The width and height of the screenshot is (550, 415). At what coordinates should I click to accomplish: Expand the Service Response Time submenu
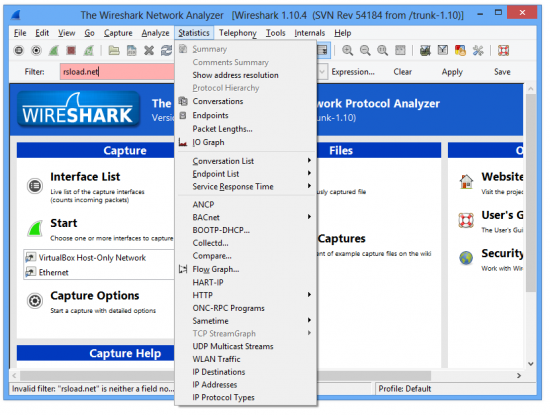[246, 186]
